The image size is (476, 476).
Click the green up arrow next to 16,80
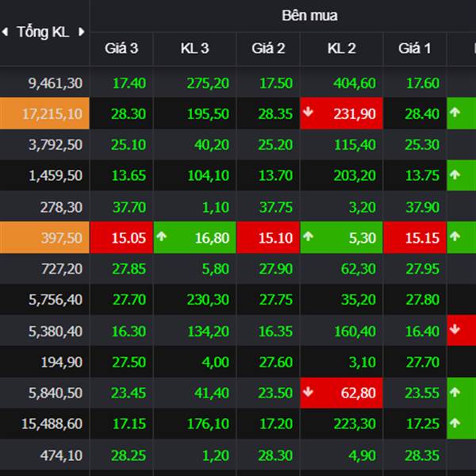(162, 237)
